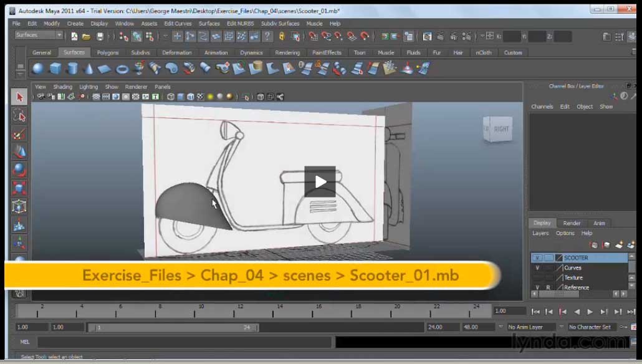Click the Revolve shelf icon
The image size is (642, 364).
[x=139, y=69]
